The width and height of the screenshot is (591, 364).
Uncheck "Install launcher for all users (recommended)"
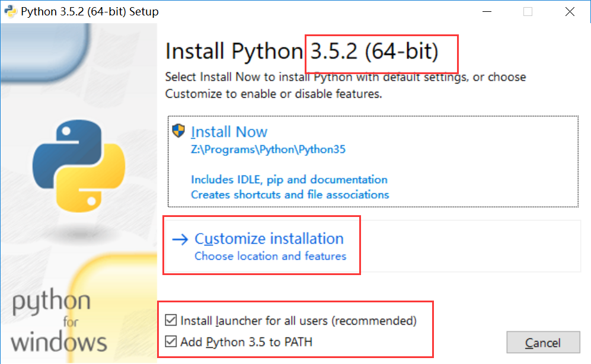coord(171,320)
